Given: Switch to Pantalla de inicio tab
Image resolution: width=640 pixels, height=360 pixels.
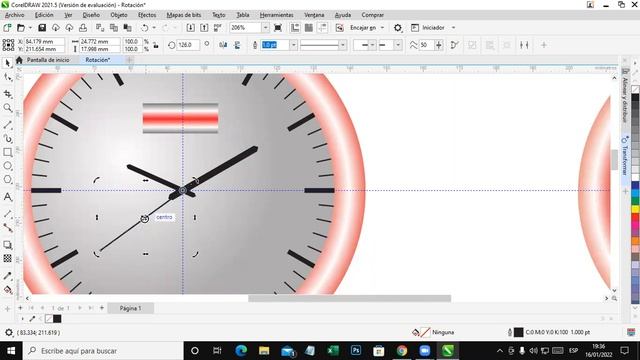Looking at the screenshot, I should click(48, 60).
